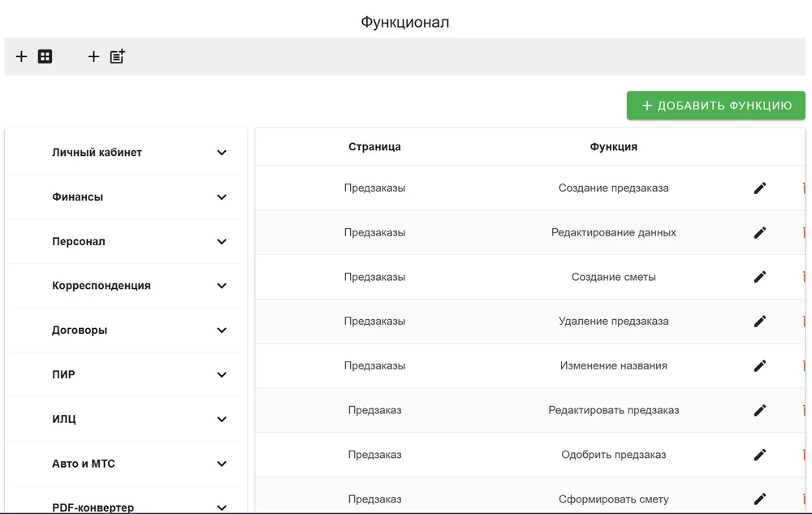The height and width of the screenshot is (514, 812).
Task: Edit the "Создание предзаказа" function
Action: [x=760, y=188]
